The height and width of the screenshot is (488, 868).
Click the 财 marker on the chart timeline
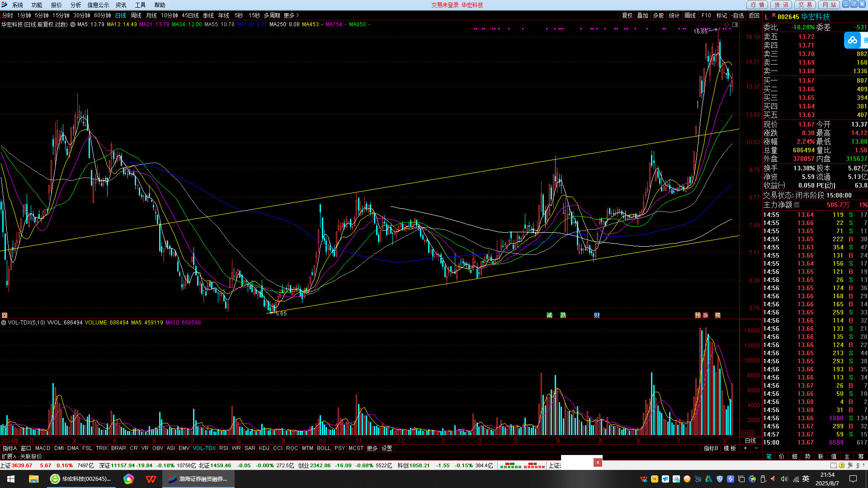pos(597,315)
